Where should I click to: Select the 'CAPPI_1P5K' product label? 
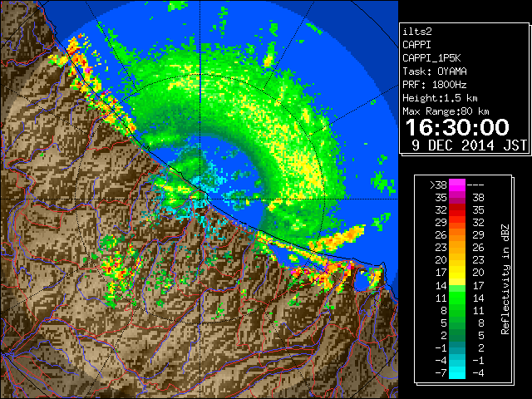(431, 58)
